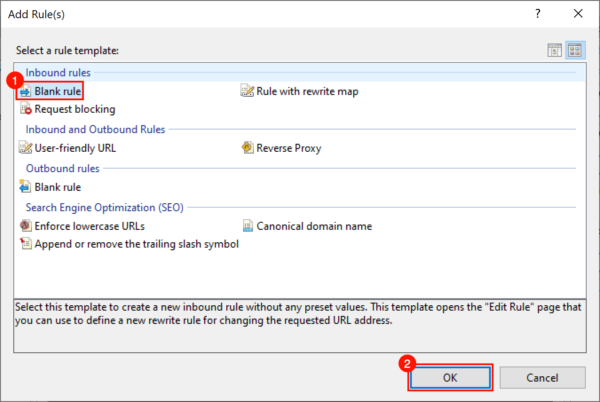
Task: Click the Inbound and Outbound Rules header
Action: tap(95, 129)
